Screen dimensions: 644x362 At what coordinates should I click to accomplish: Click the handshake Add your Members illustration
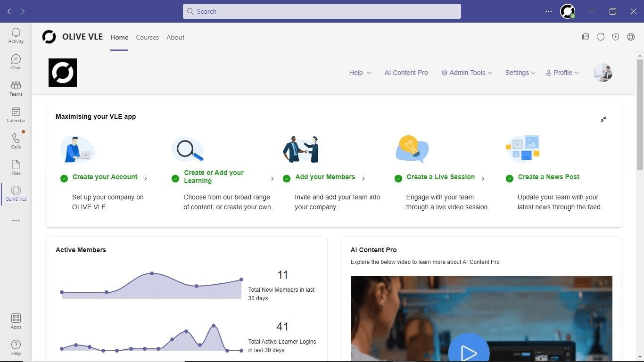pos(301,149)
